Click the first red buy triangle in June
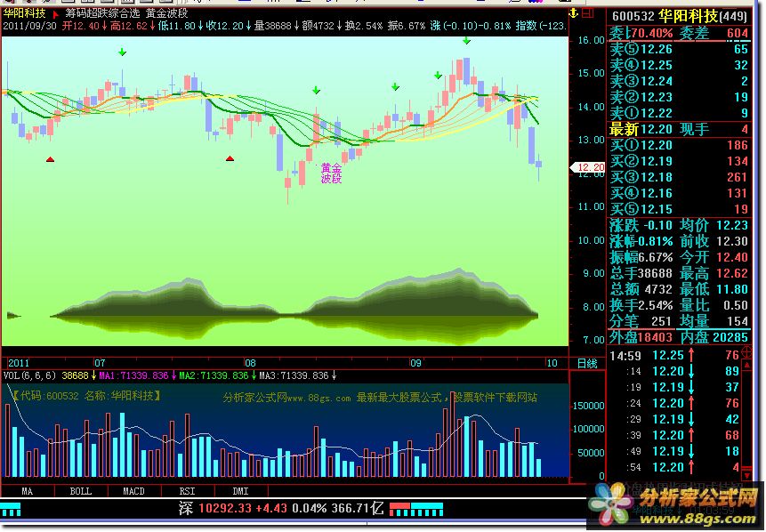Viewport: 766px width, 532px height. (50, 159)
